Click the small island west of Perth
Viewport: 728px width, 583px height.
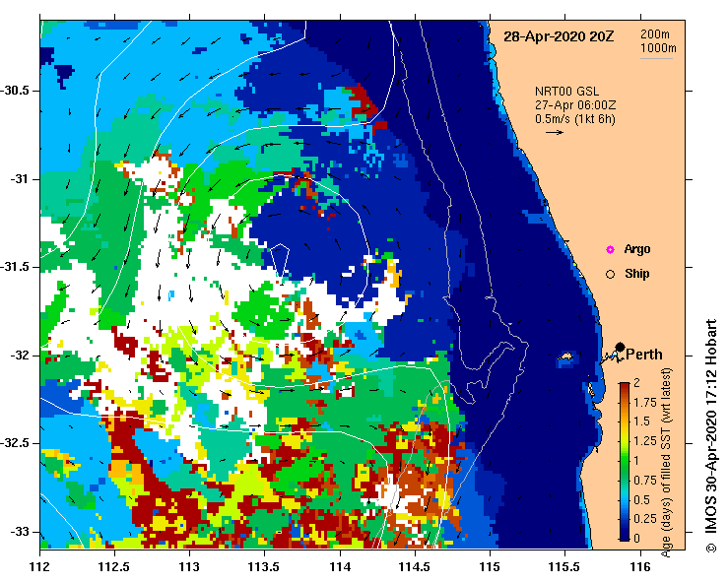click(x=565, y=356)
